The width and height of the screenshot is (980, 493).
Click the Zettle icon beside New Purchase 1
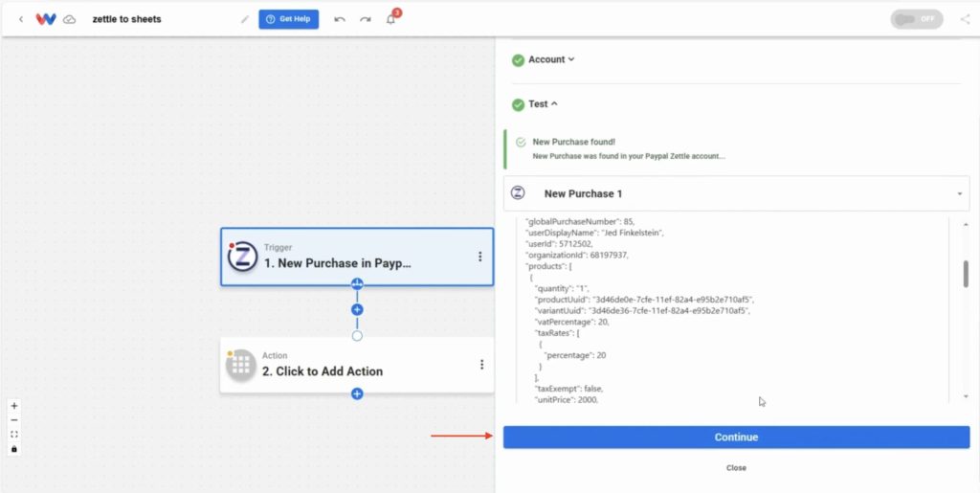518,192
